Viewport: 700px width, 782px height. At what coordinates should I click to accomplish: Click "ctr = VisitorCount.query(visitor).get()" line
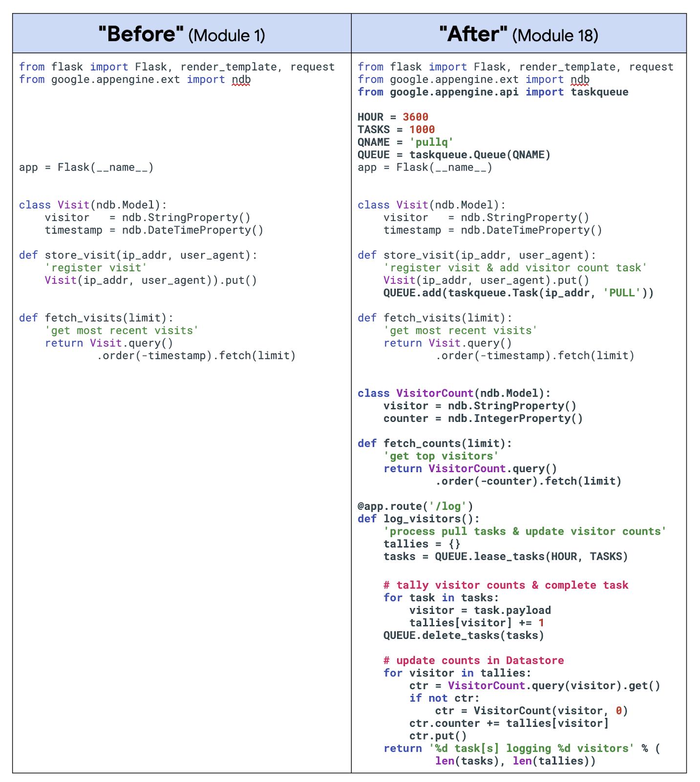(x=534, y=685)
